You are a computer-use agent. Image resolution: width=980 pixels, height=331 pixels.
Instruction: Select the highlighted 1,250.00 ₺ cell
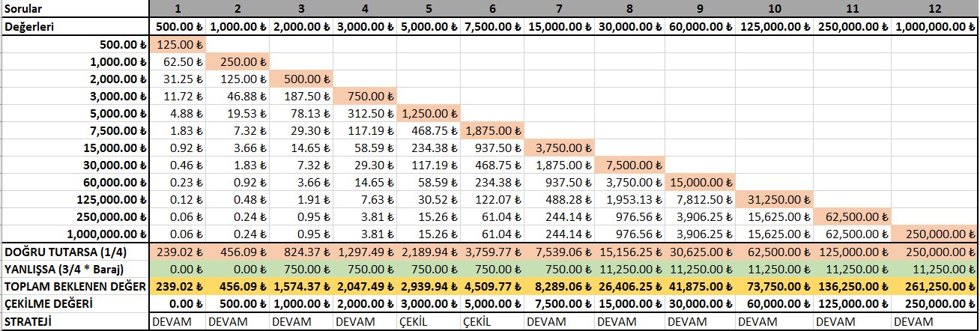430,113
